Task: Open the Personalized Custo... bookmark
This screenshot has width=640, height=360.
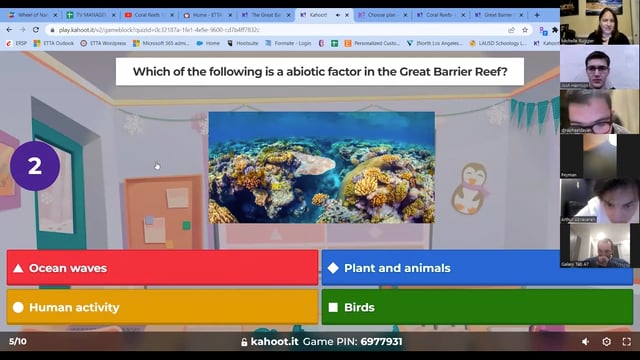Action: (x=372, y=43)
